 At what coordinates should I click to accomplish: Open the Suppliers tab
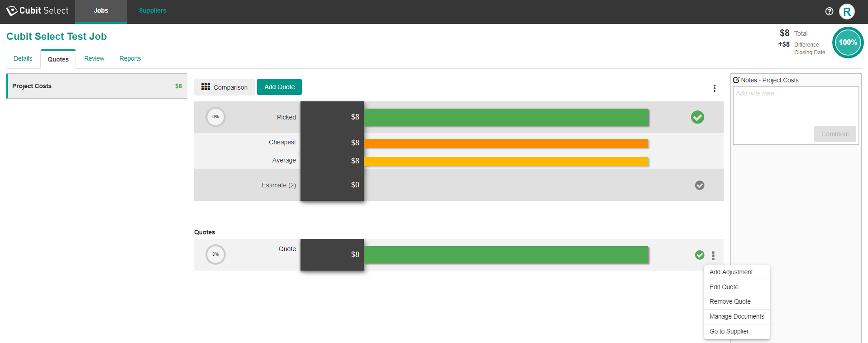[153, 11]
